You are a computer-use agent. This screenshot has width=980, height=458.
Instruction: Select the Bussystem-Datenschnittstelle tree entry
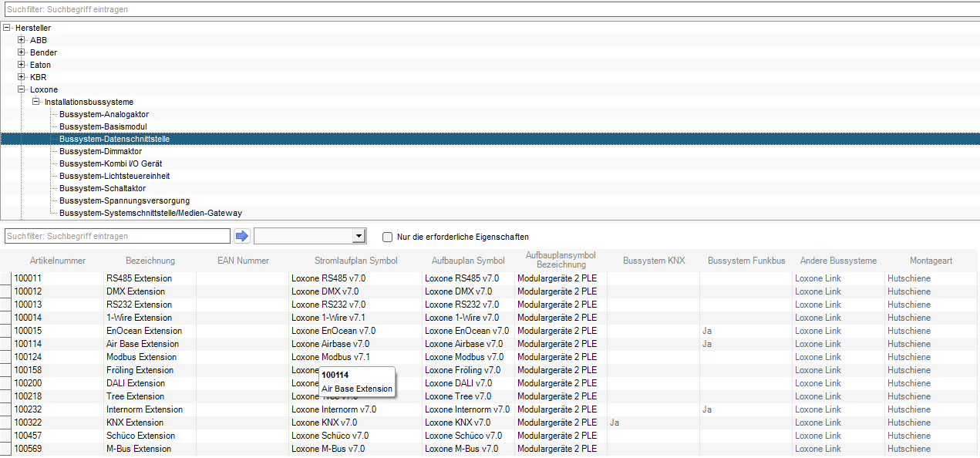114,139
